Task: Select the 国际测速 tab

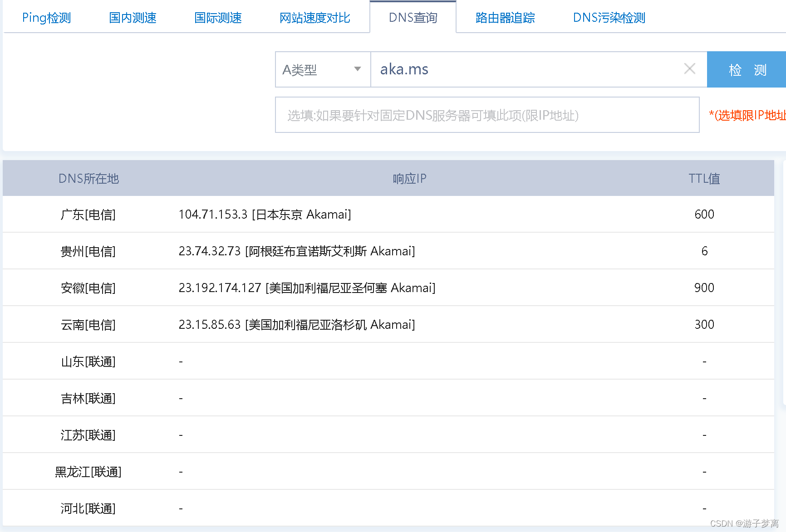Action: [218, 18]
